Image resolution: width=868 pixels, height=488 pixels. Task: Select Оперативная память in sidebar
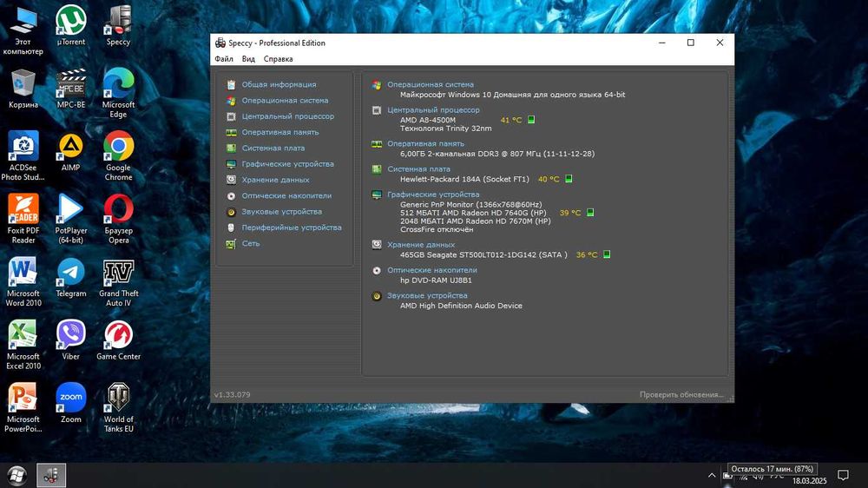point(280,132)
